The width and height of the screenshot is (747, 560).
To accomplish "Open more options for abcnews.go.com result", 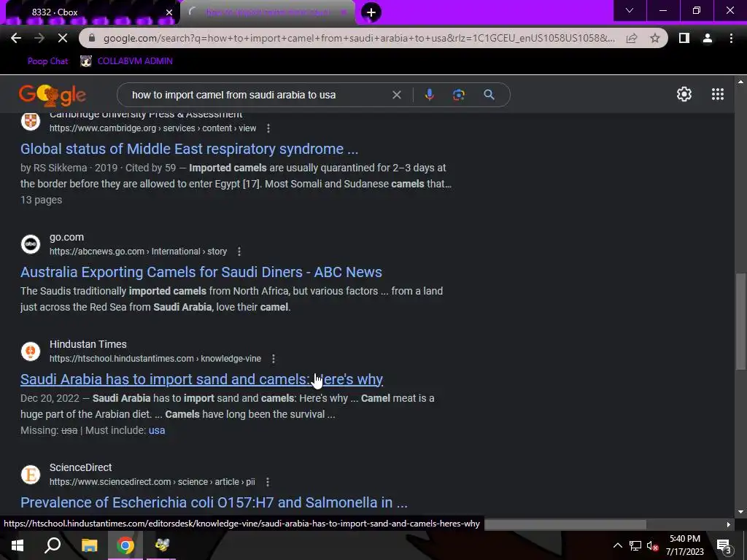I will click(x=239, y=252).
